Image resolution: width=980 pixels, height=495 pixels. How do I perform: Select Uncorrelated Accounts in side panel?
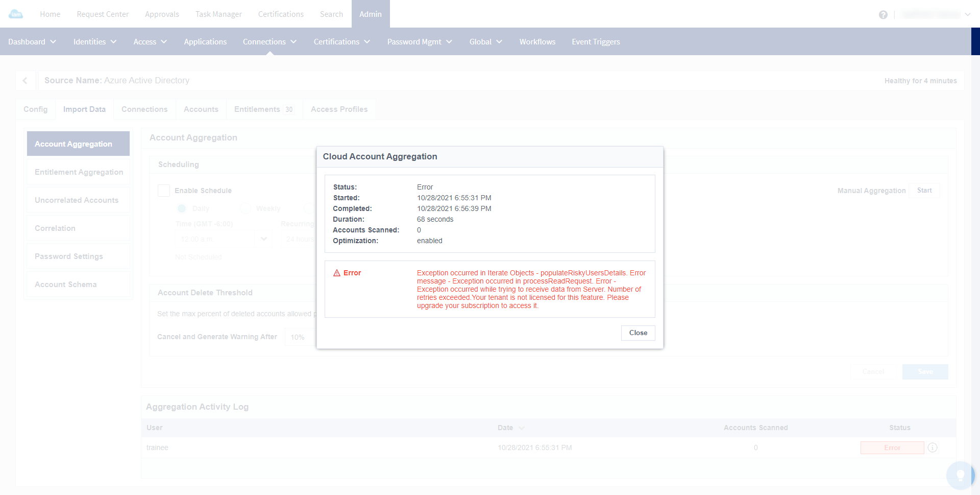click(78, 200)
